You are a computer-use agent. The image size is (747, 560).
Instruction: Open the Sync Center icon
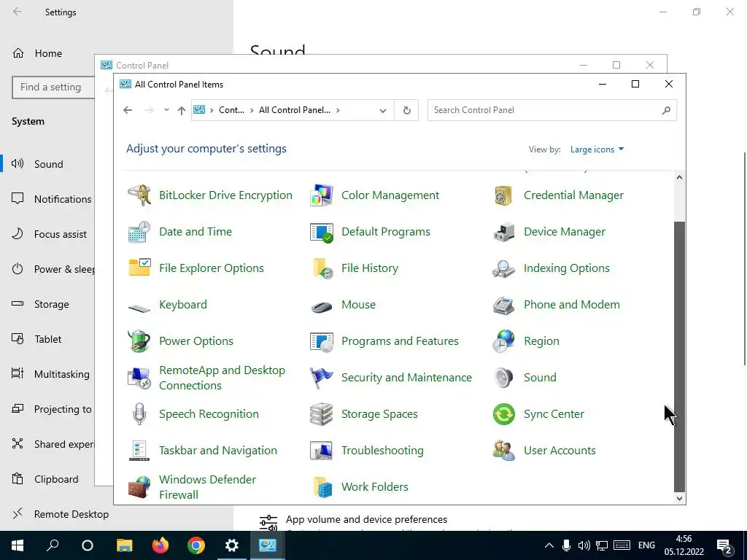coord(503,414)
